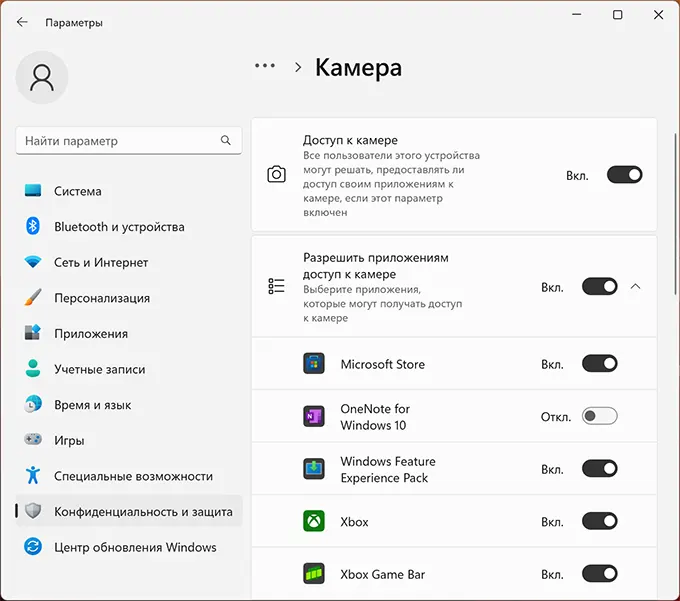The height and width of the screenshot is (601, 680).
Task: Click the accessibility figure icon
Action: (33, 475)
